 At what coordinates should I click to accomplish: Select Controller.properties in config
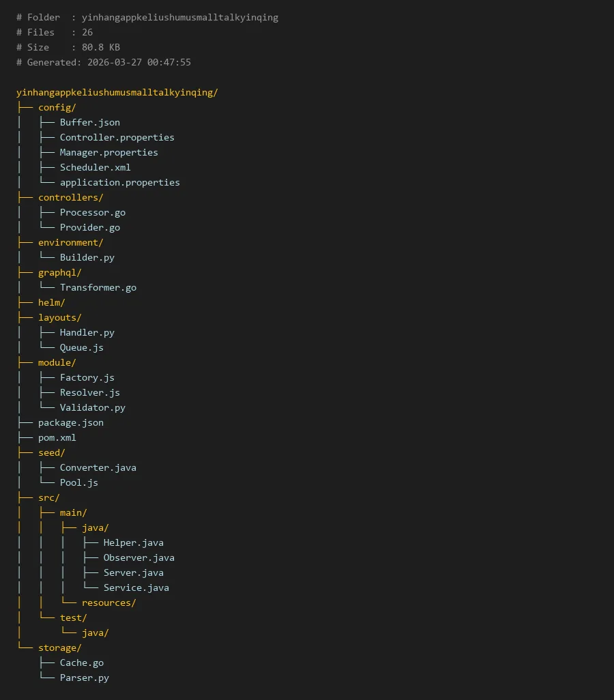(x=117, y=137)
